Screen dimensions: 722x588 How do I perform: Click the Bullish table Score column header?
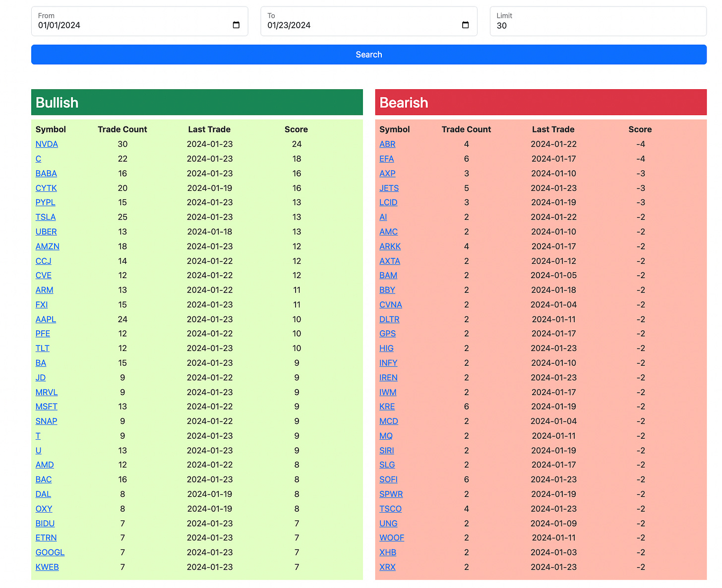coord(296,129)
